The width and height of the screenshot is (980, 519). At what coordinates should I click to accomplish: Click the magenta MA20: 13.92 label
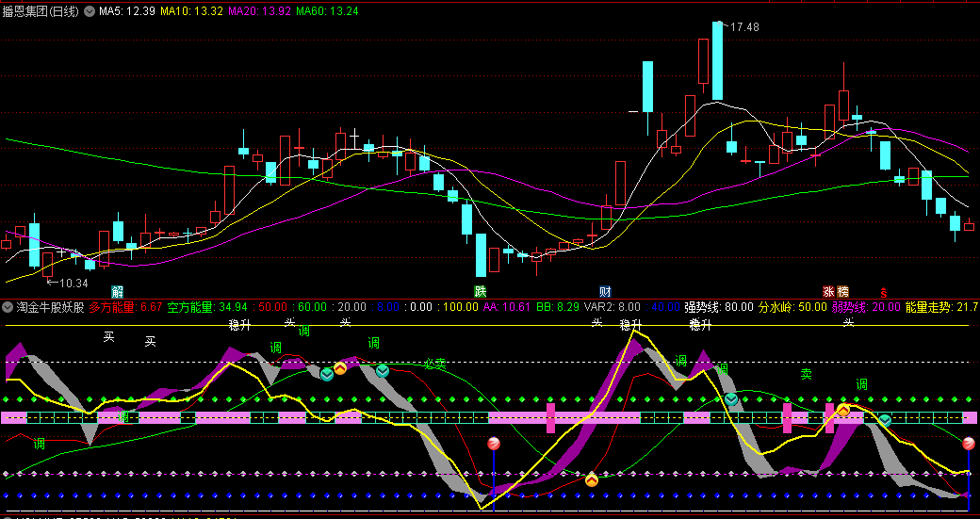click(259, 11)
